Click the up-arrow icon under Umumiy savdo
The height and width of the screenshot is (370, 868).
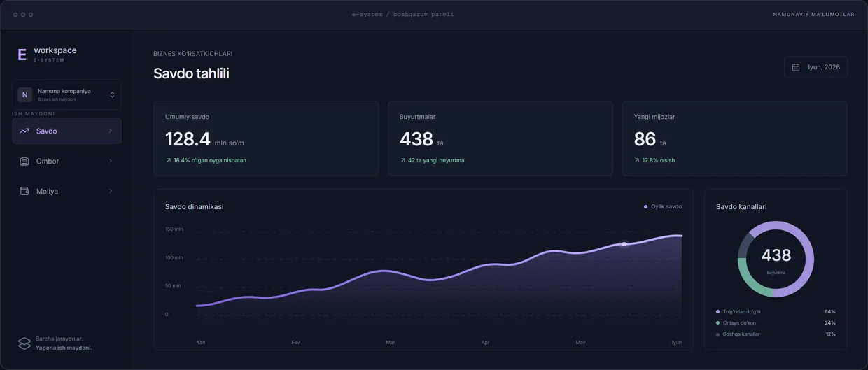pos(168,160)
